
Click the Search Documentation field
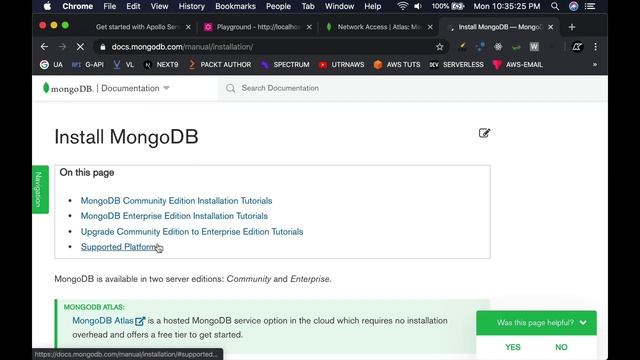tap(412, 88)
